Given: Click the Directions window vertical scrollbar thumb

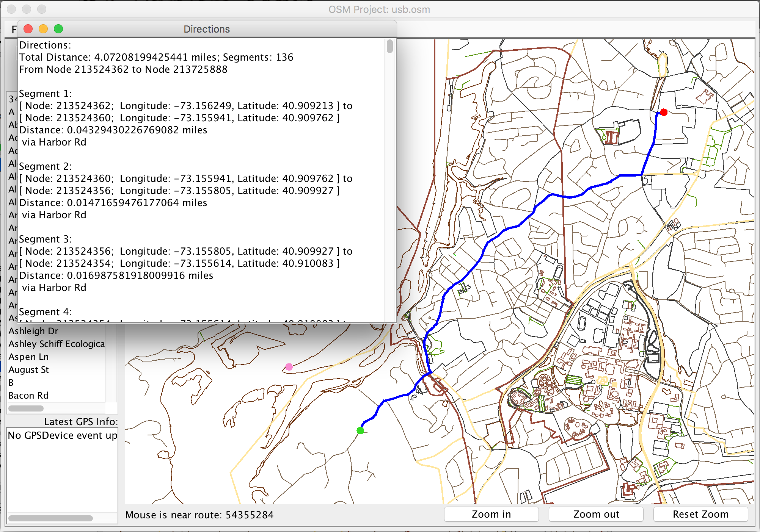Looking at the screenshot, I should [x=390, y=46].
